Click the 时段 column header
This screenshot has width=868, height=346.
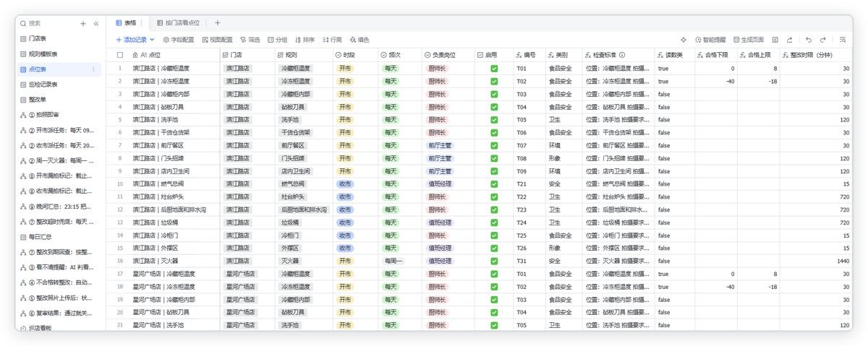(x=354, y=55)
